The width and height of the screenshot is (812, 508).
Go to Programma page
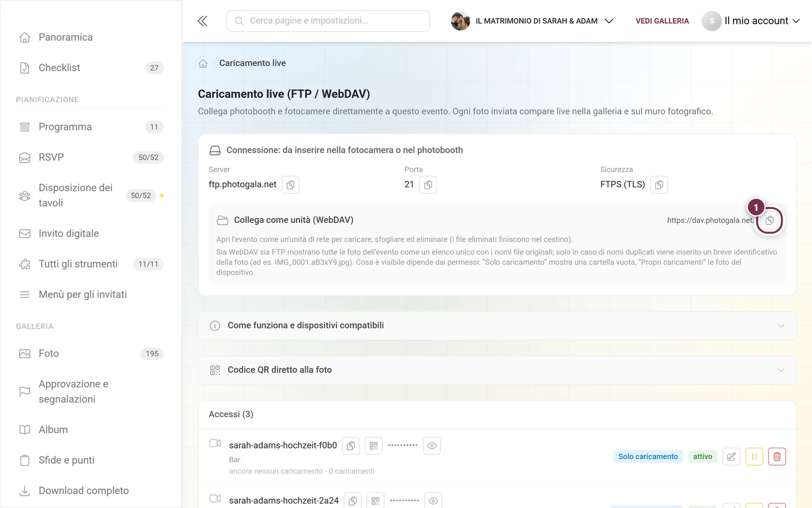91,127
